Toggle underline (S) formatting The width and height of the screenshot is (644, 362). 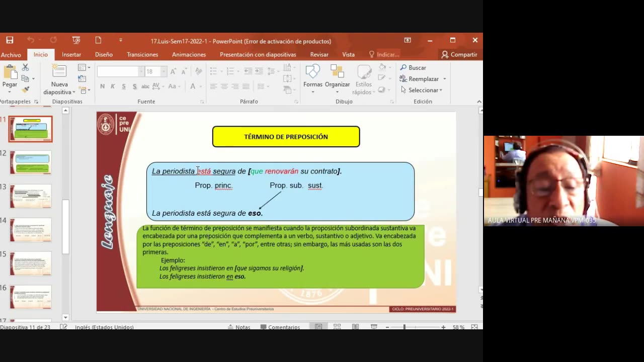click(124, 86)
